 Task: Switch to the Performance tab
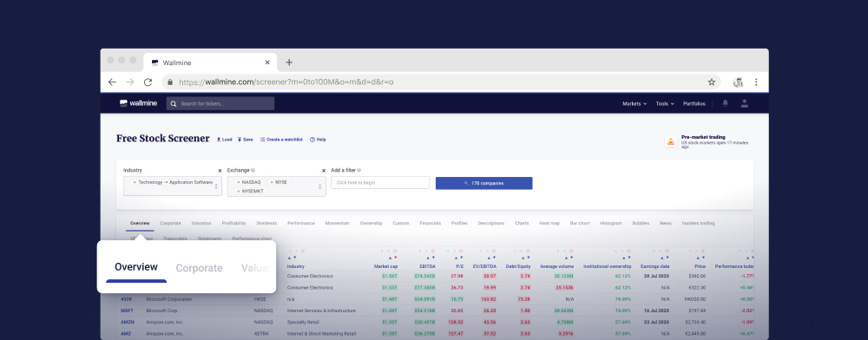[x=301, y=224]
